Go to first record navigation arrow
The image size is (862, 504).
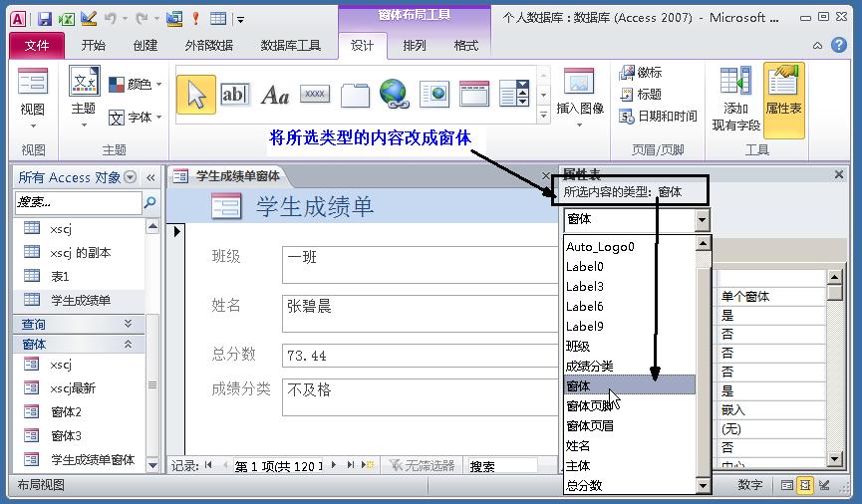[x=208, y=465]
